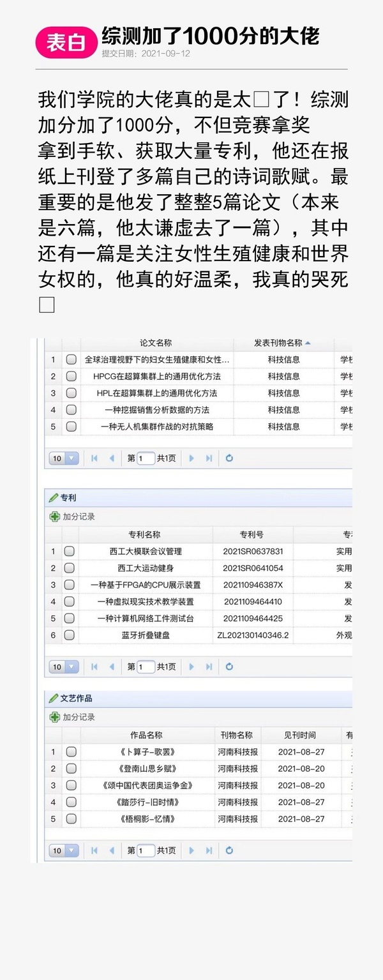Screen dimensions: 383x980
Task: Check the box for HPCG在超算集群上的通用优化方法
Action: coord(71,376)
